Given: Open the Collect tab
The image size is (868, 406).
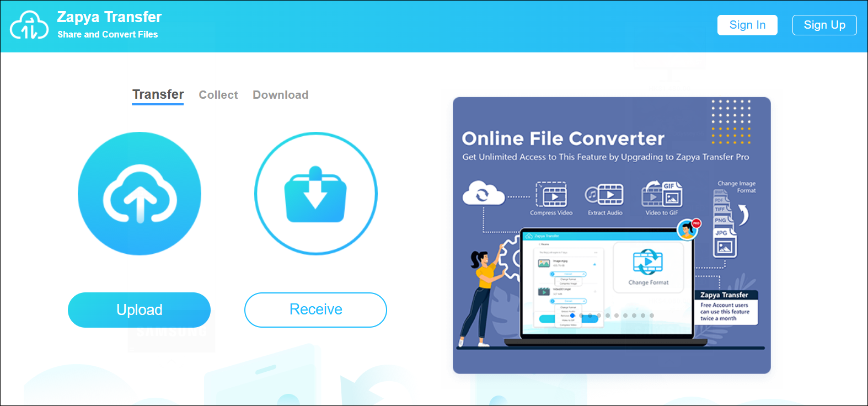Looking at the screenshot, I should coord(218,95).
